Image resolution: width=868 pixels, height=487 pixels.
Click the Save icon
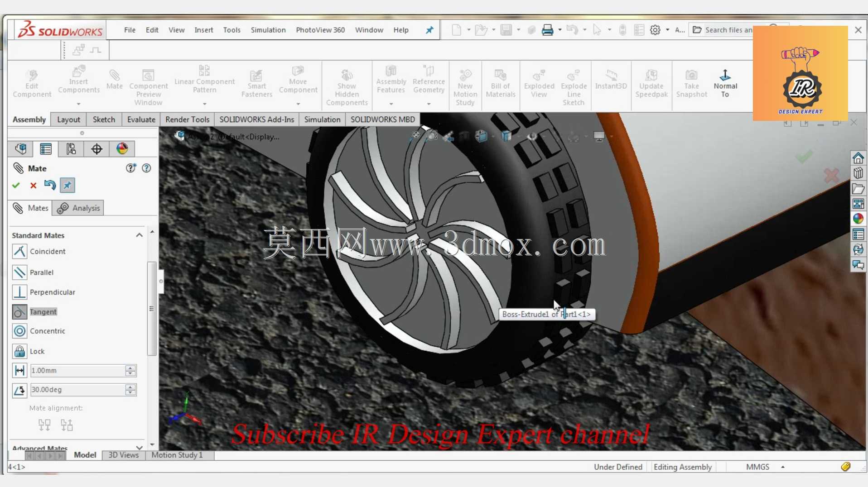tap(506, 30)
